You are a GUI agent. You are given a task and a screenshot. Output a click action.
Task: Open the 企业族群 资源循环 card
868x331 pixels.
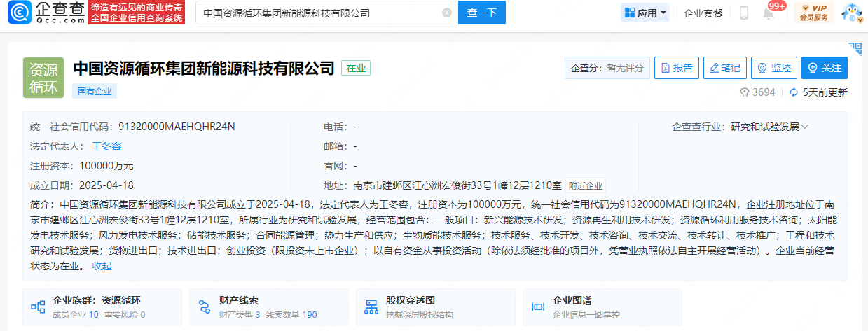[x=102, y=307]
